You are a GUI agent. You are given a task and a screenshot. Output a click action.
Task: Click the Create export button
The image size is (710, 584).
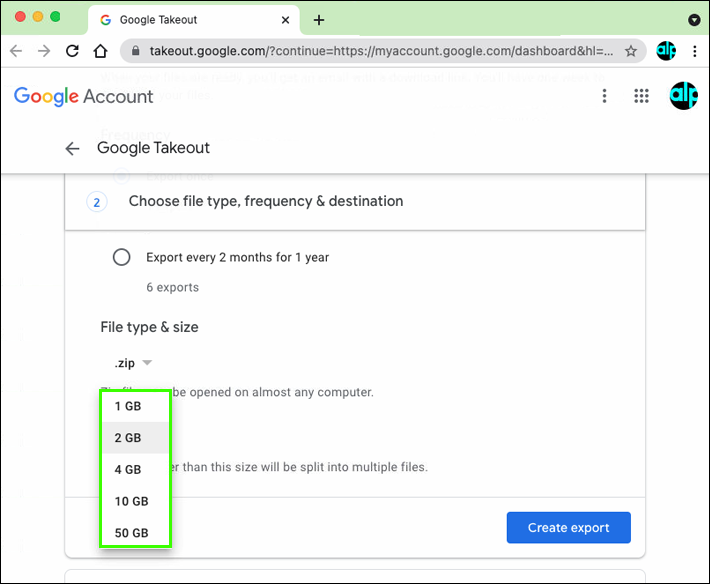coord(568,527)
